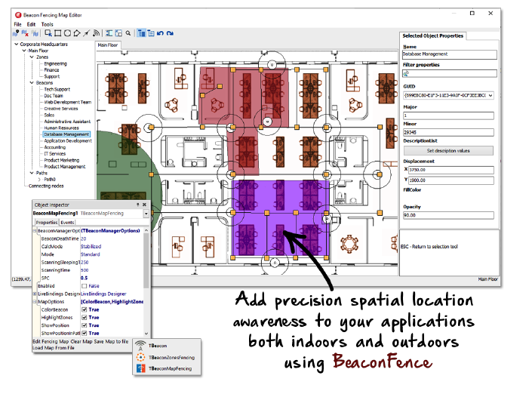Click the Load Map From File link
532x394 pixels.
point(54,348)
